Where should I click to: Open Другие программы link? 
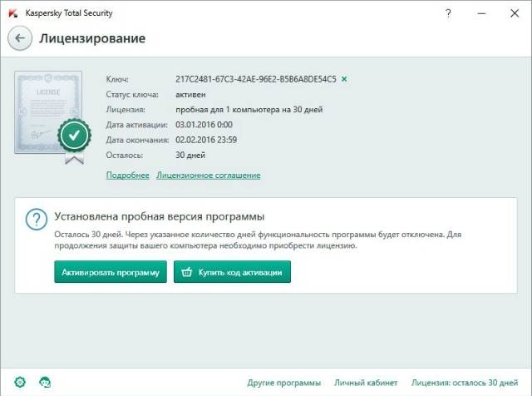(283, 383)
